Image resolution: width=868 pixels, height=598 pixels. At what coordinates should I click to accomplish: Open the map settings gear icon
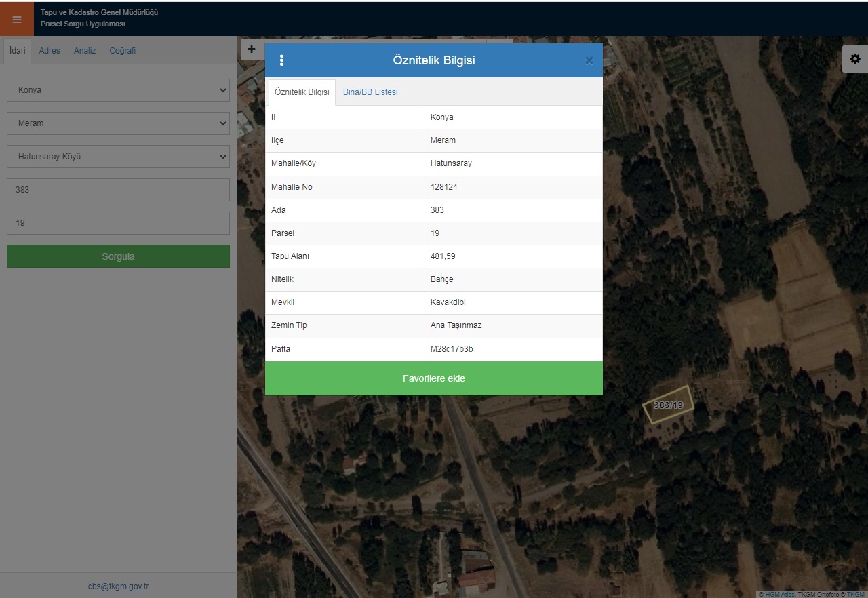[x=854, y=59]
